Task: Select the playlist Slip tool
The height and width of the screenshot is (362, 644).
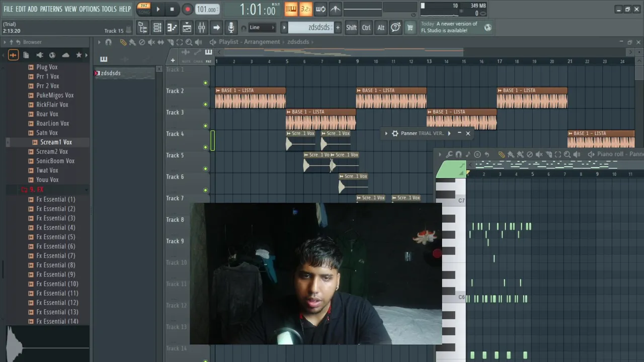Action: click(161, 42)
